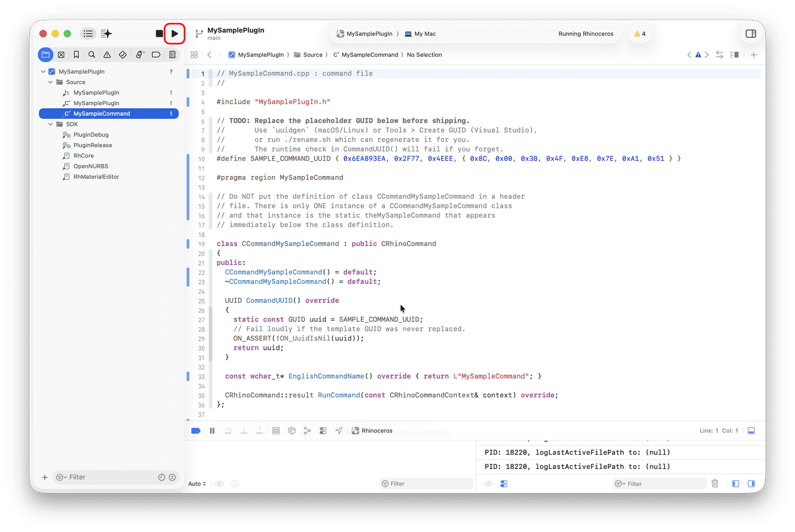Image resolution: width=795 pixels, height=532 pixels.
Task: Toggle the navigator sidebar list button
Action: tap(88, 34)
